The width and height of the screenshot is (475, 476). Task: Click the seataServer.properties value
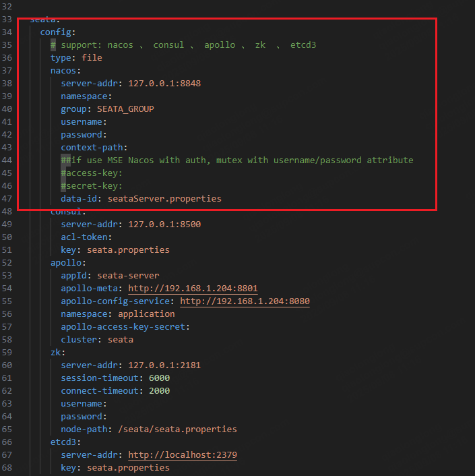pyautogui.click(x=164, y=198)
